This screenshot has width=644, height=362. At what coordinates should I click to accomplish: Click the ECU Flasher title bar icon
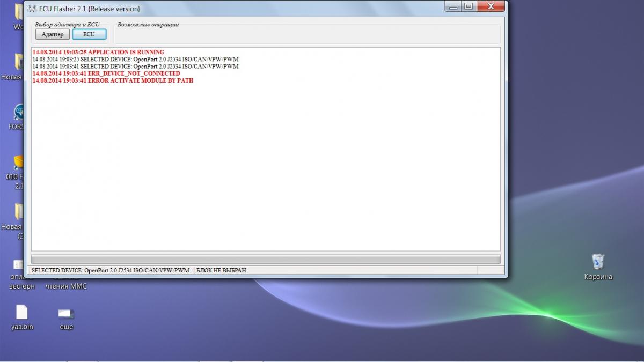click(x=32, y=9)
